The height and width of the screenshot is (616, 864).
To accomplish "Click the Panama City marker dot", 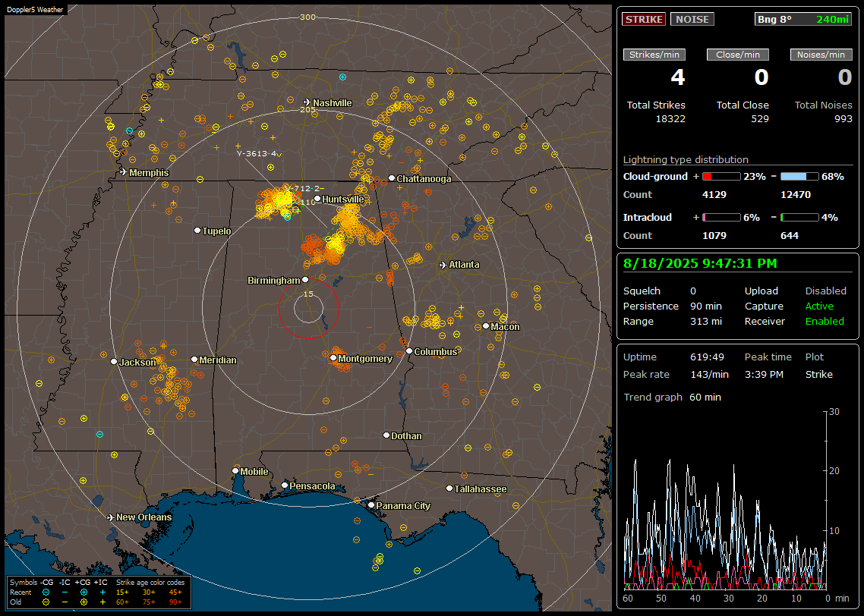I will point(371,504).
